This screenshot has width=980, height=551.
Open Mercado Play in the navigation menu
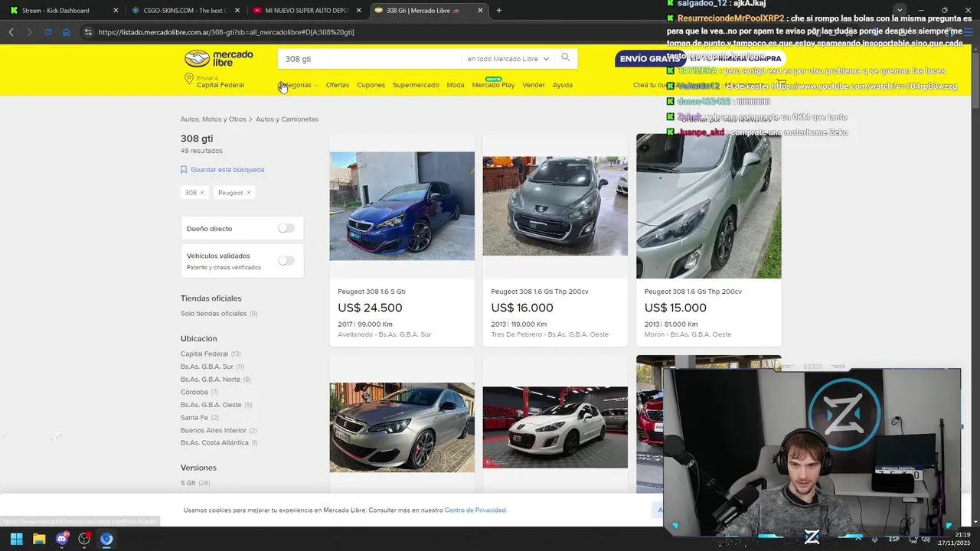pos(493,85)
